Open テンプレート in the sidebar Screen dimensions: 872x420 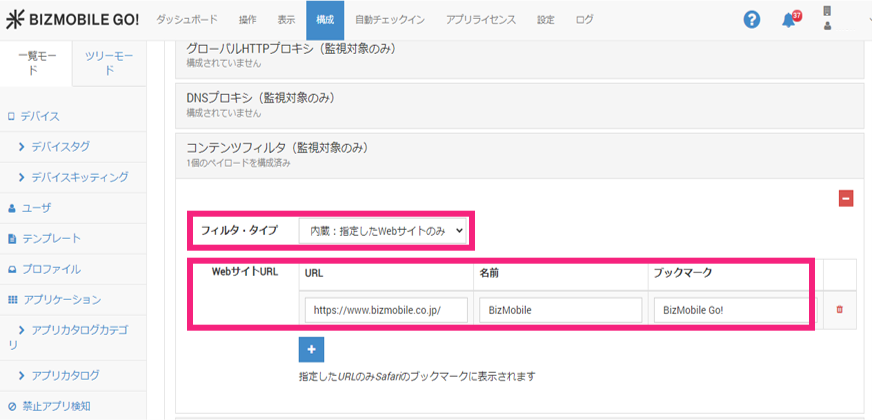(x=50, y=238)
